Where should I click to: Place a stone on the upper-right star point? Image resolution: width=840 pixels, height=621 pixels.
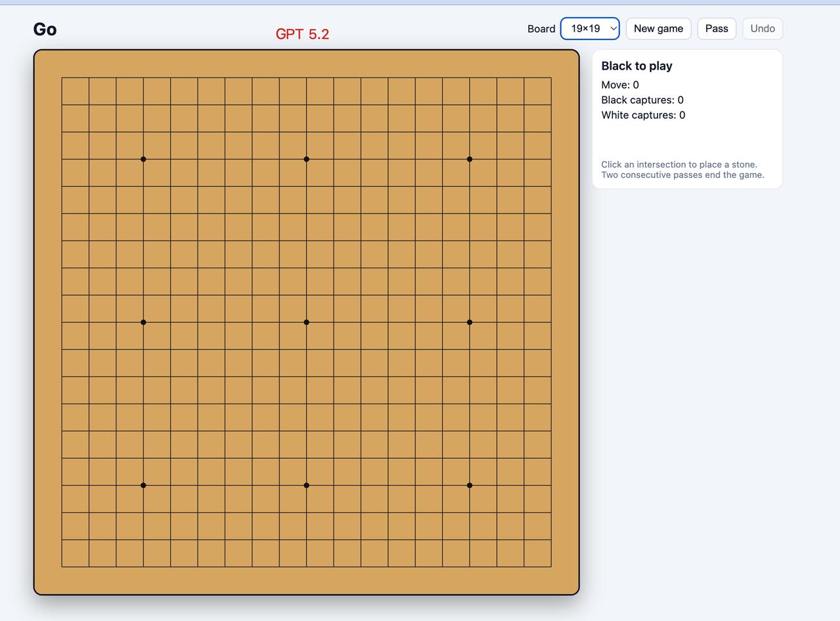pos(469,159)
